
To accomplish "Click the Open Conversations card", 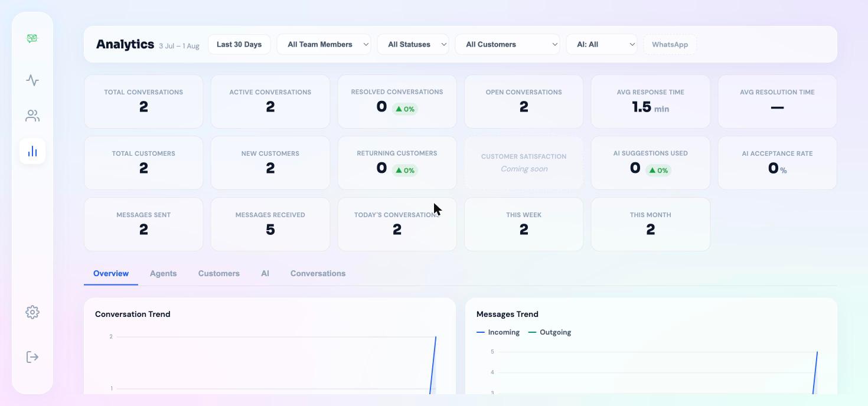I will pyautogui.click(x=524, y=102).
